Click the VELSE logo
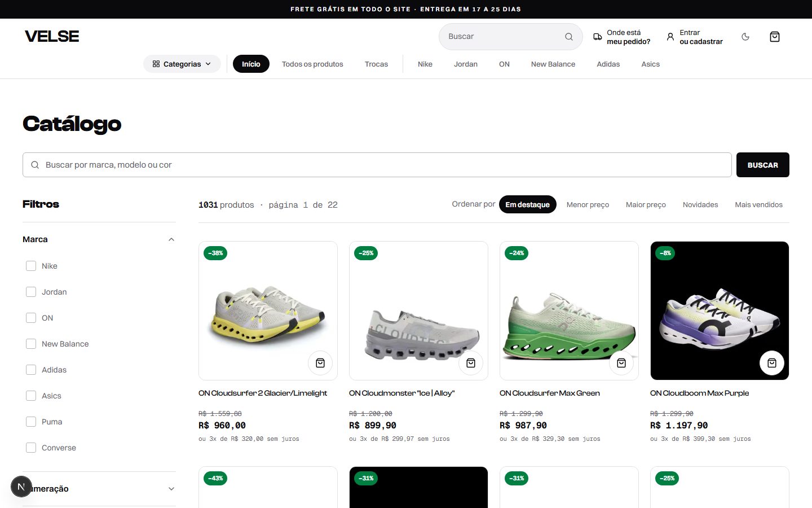Screen dimensions: 812x508 52,36
